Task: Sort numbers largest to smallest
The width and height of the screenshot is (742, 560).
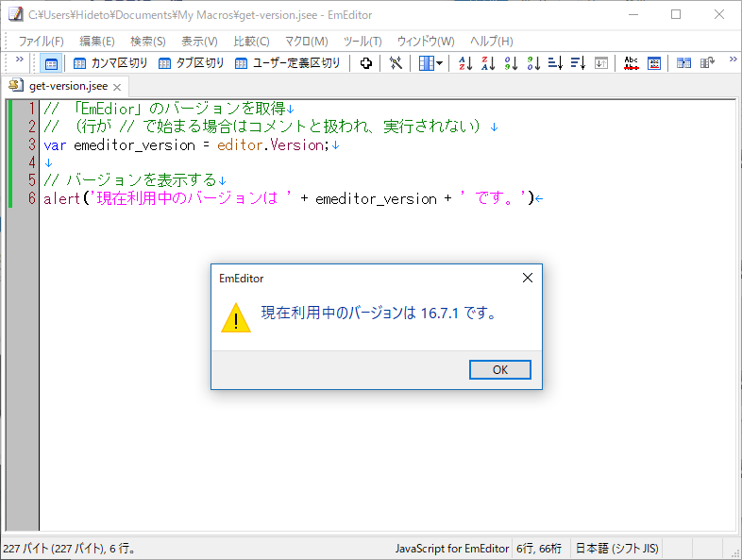Action: click(x=533, y=63)
